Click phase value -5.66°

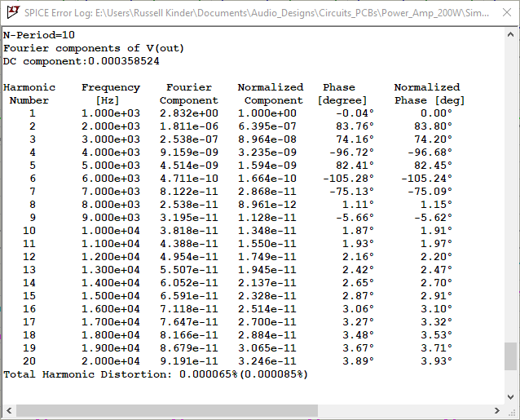click(355, 218)
